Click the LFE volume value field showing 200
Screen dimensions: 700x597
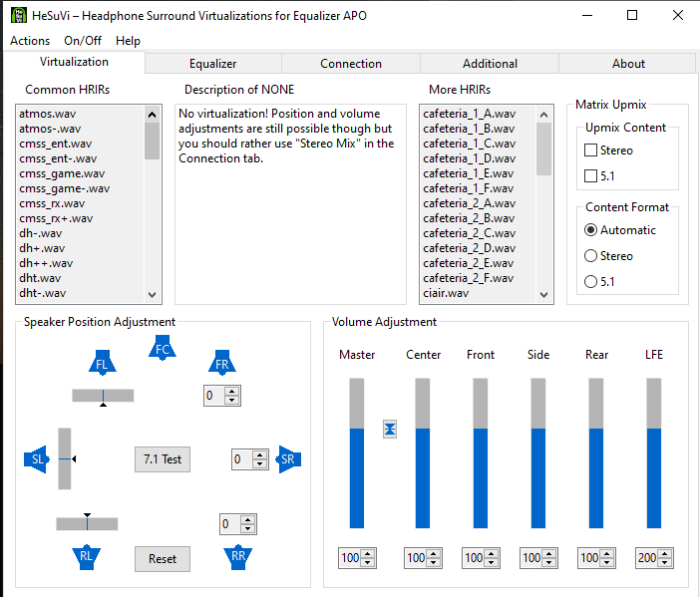coord(647,558)
